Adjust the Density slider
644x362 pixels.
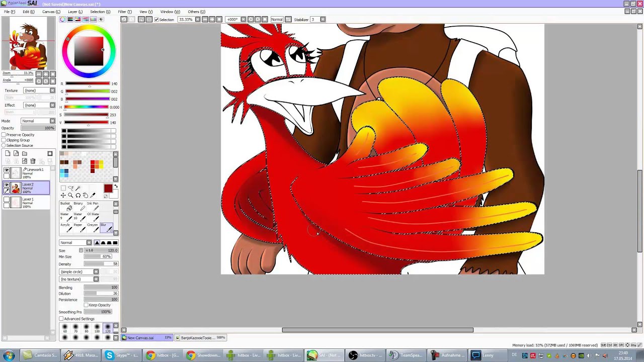pyautogui.click(x=101, y=264)
